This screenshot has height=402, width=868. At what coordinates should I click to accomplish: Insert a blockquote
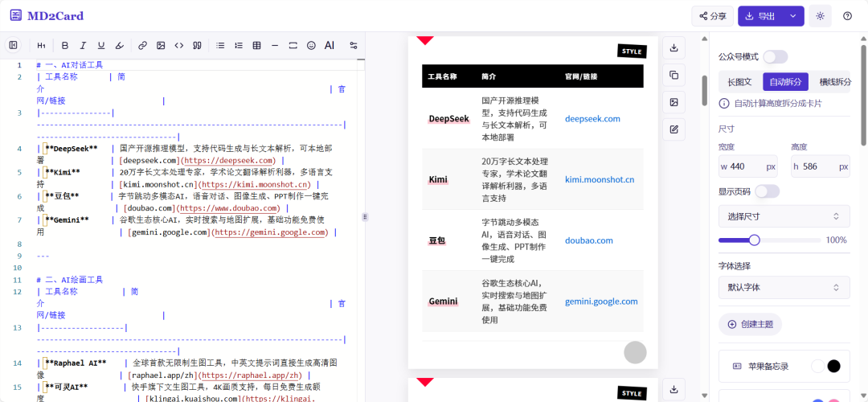197,45
